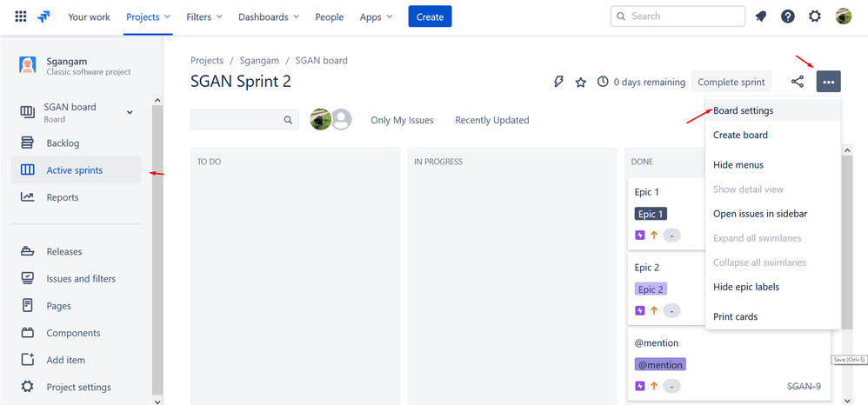This screenshot has height=405, width=868.
Task: Click the lavender Epic 2 label
Action: click(651, 289)
